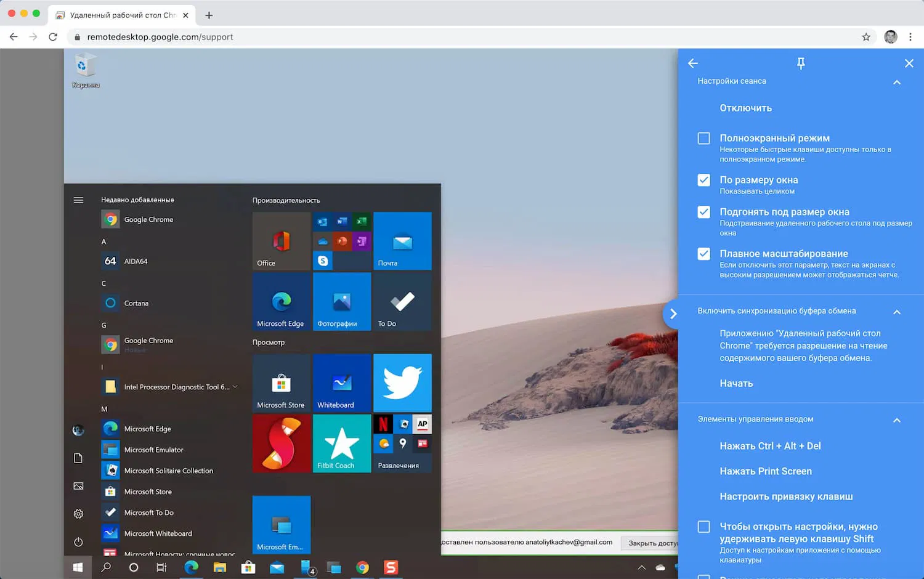Check the hold left Shift to open settings box

703,527
